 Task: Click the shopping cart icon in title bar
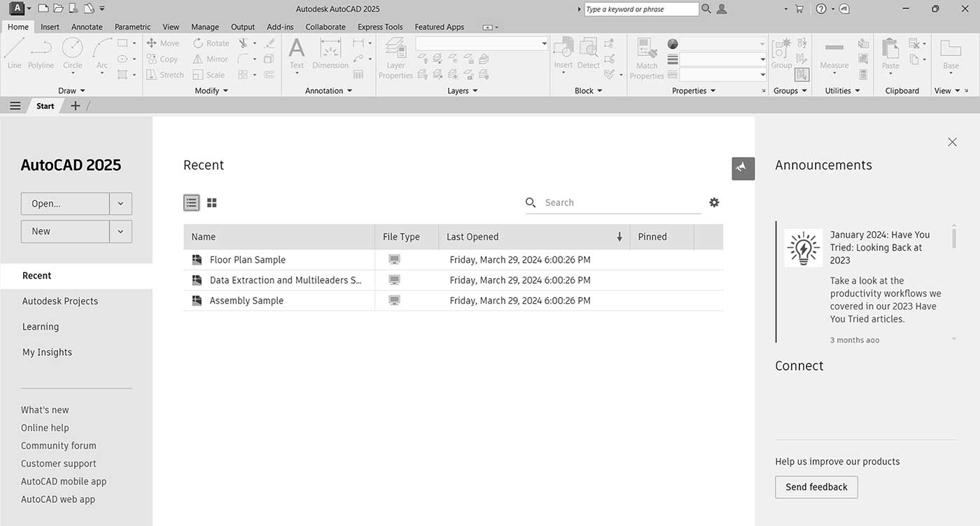tap(799, 9)
